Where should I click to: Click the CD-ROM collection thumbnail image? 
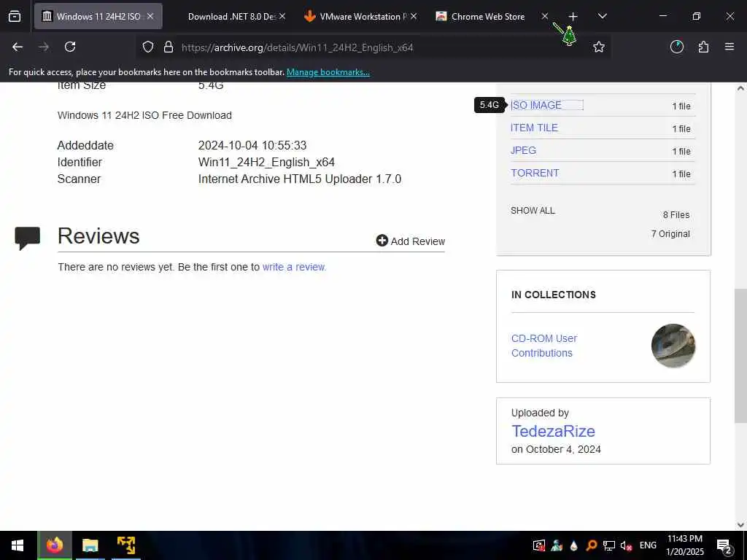(673, 346)
